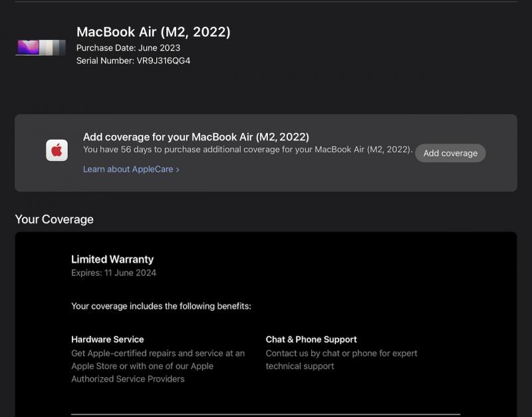Click the Limited Warranty heading
Image resolution: width=532 pixels, height=417 pixels.
[112, 259]
